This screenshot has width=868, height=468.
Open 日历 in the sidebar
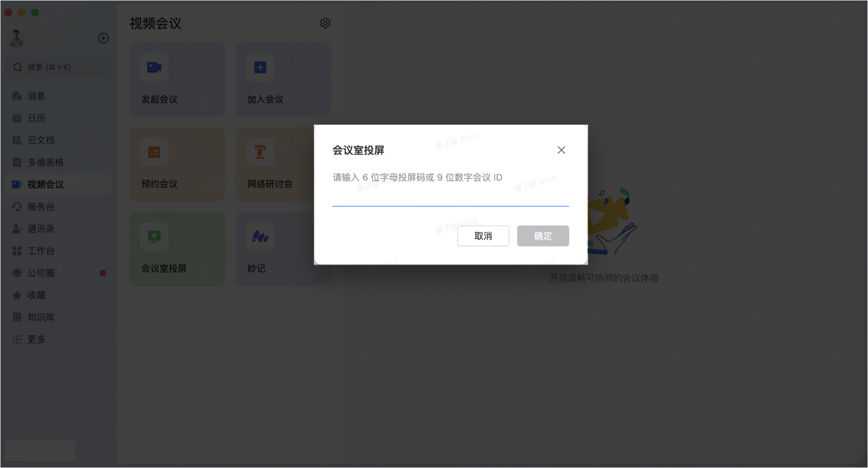[58, 118]
